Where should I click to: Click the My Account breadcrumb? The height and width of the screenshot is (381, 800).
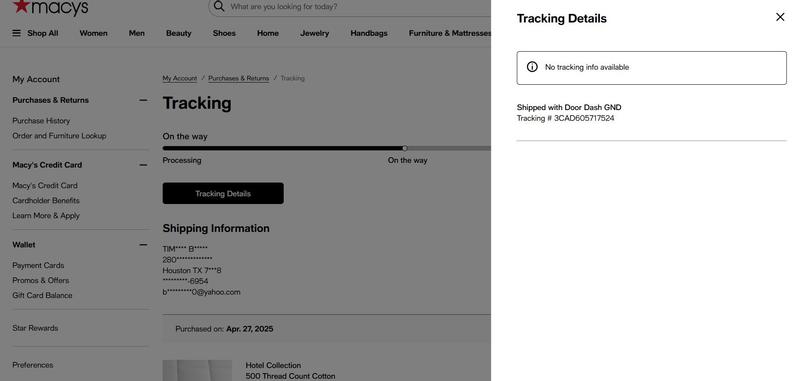pos(180,78)
